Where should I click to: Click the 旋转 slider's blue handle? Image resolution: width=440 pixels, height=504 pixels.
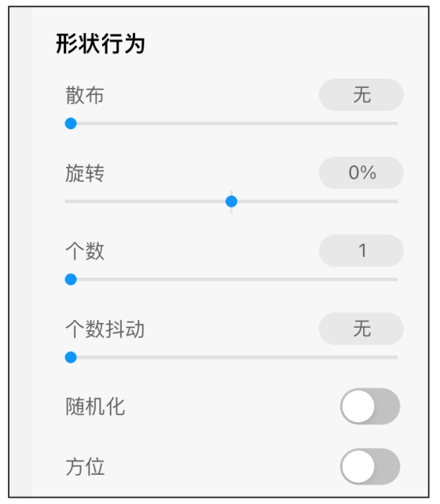click(231, 201)
